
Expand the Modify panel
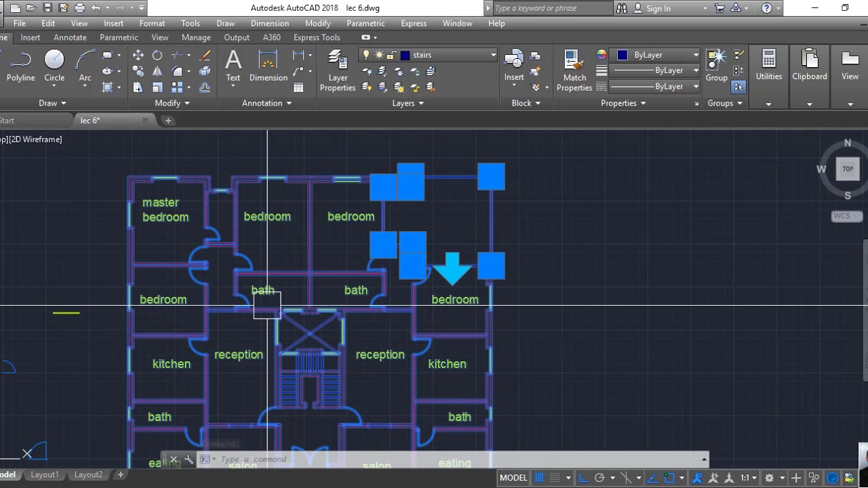pyautogui.click(x=172, y=103)
